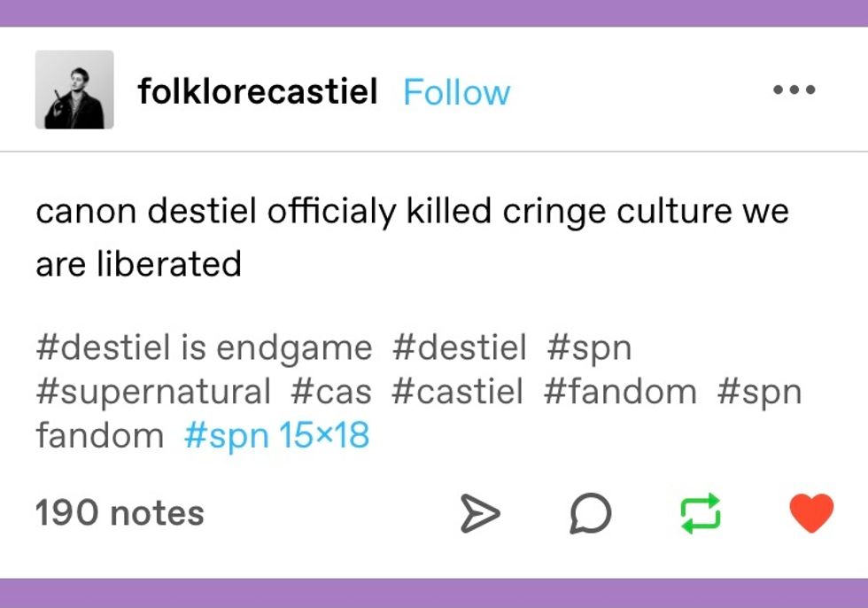
Task: Open the #fandom tag
Action: coord(620,391)
